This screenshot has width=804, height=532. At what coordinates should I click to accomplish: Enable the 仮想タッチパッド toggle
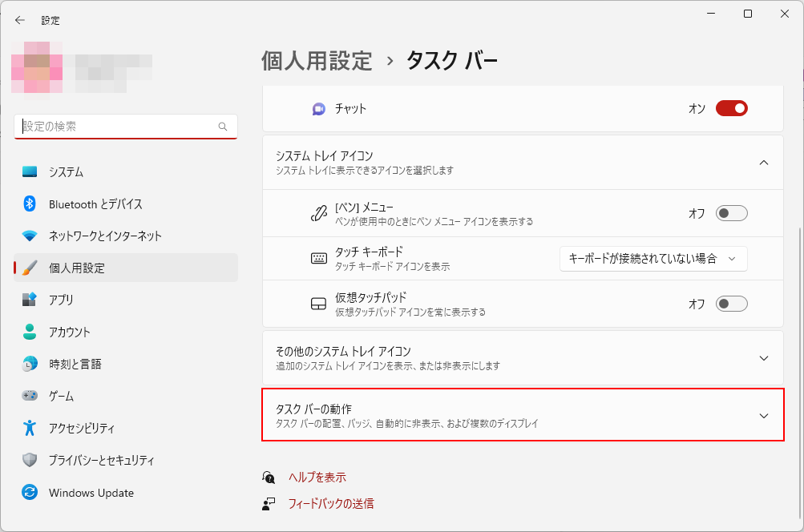[x=731, y=304]
